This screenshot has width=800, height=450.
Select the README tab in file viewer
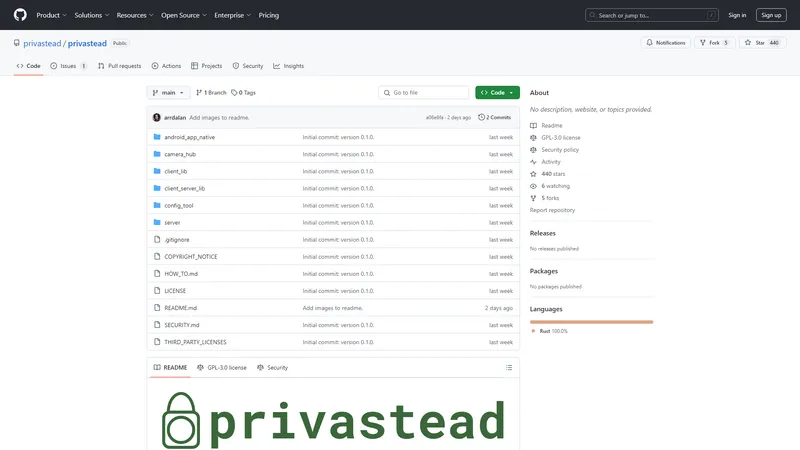pos(170,367)
